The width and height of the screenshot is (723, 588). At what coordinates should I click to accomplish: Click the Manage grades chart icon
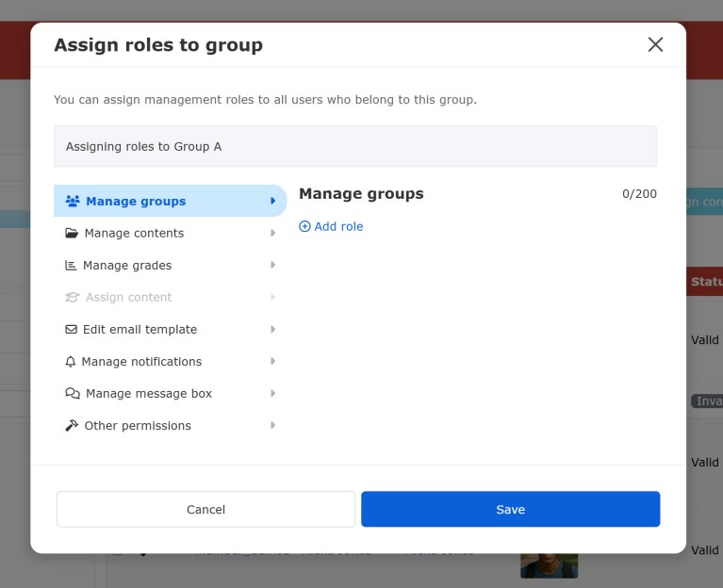click(x=71, y=266)
